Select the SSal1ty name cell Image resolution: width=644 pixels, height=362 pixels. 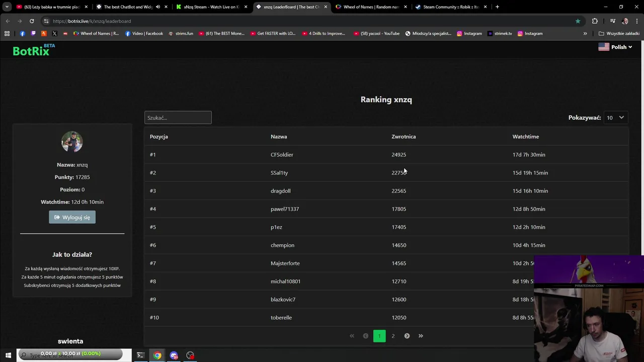coord(279,173)
